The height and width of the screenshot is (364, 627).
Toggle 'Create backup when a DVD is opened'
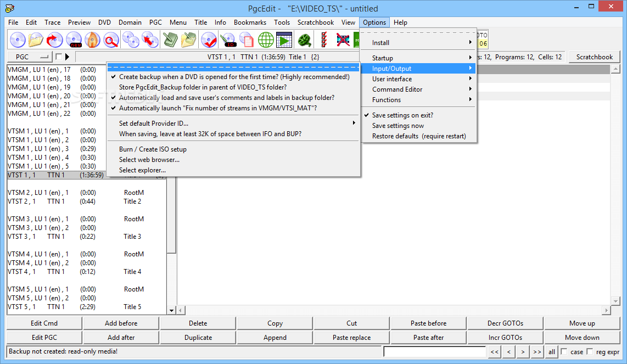(x=234, y=77)
